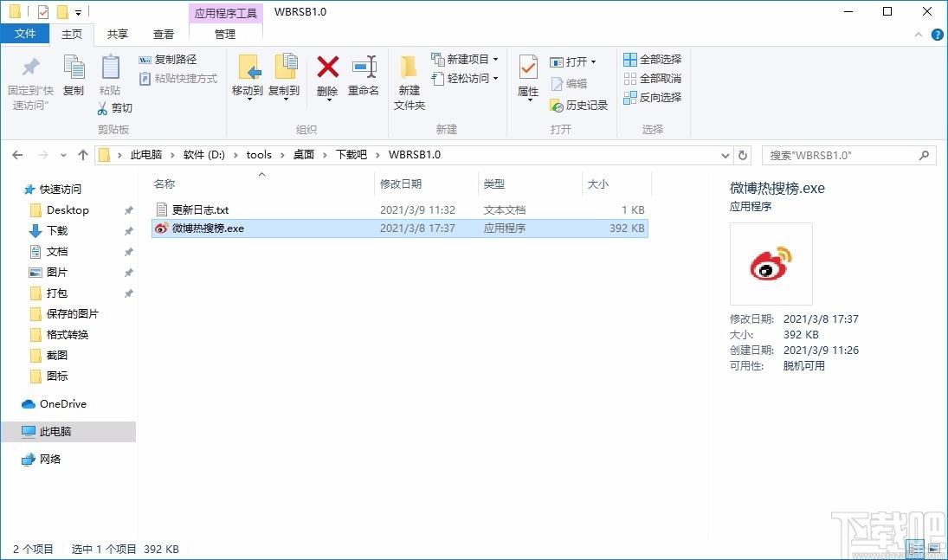948x560 pixels.
Task: Click 复制路径 (Copy Path) button
Action: 168,60
